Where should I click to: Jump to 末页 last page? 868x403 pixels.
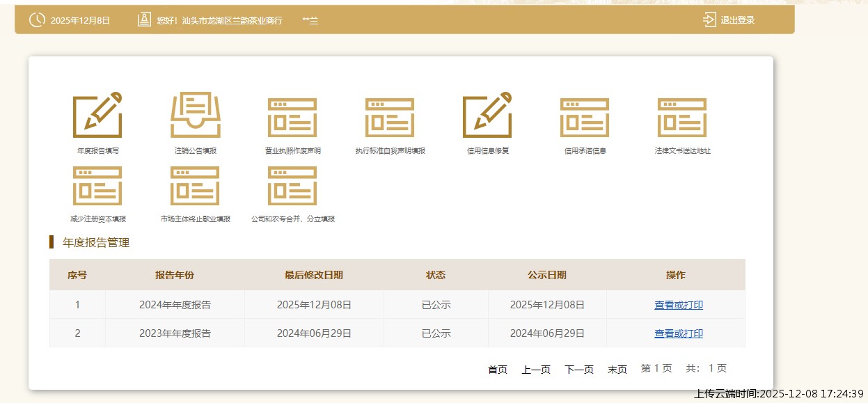click(x=618, y=369)
